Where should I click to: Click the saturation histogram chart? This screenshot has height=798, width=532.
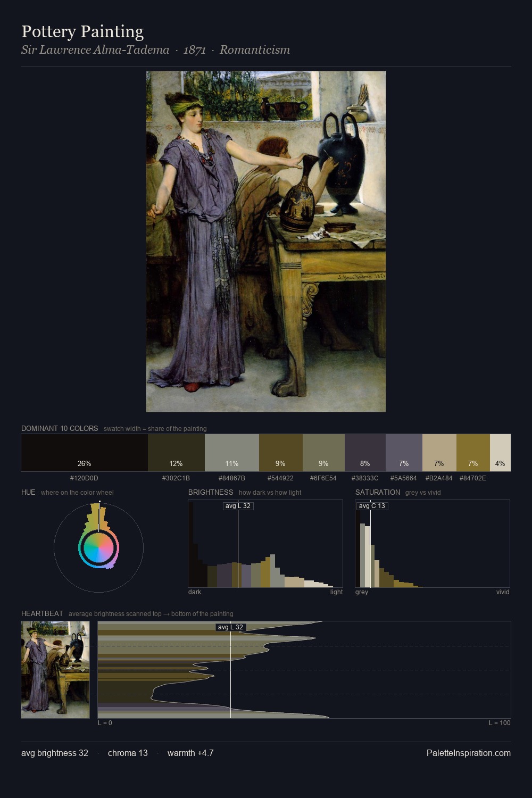point(433,544)
